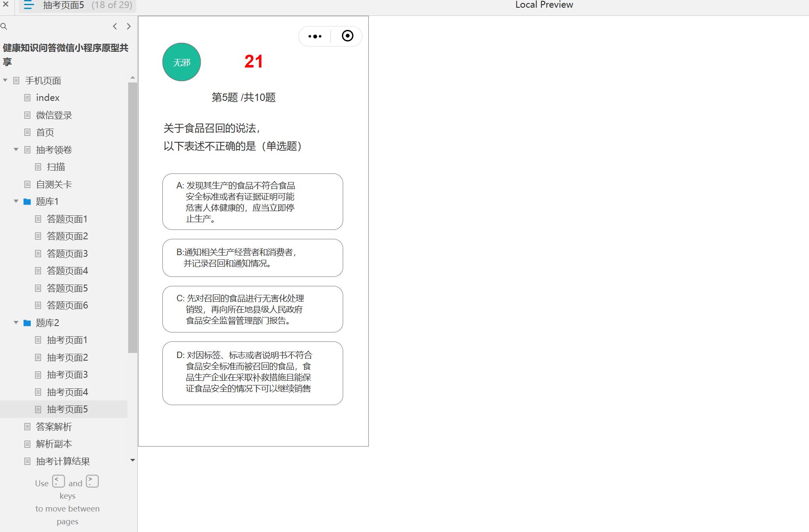The height and width of the screenshot is (532, 809).
Task: Open the 答案解析 page
Action: [54, 426]
